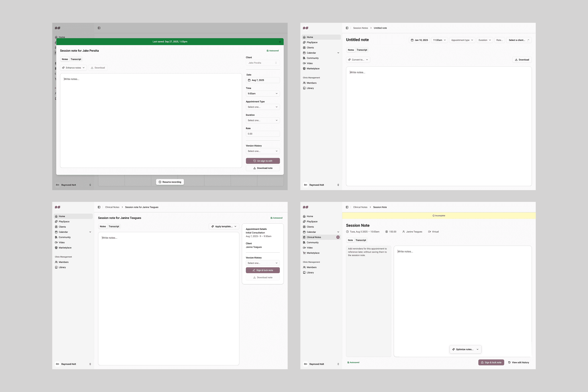Open the Select a client combo box

[x=519, y=40]
